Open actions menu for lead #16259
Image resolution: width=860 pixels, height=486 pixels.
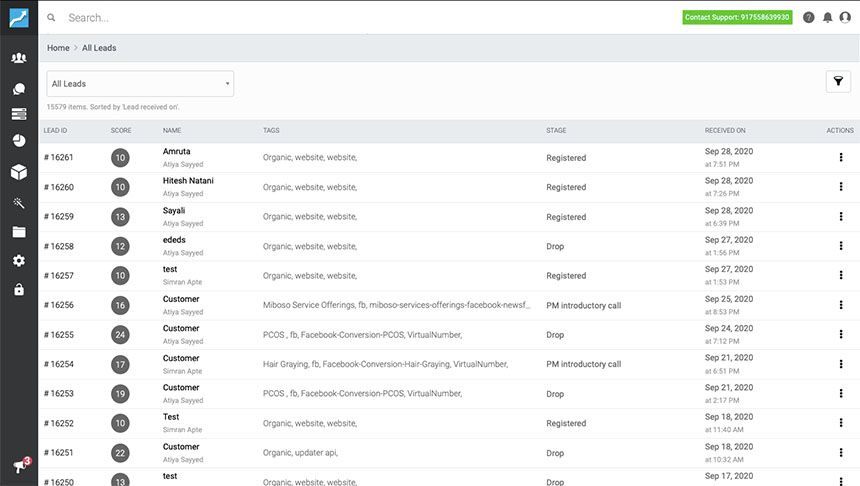(840, 216)
